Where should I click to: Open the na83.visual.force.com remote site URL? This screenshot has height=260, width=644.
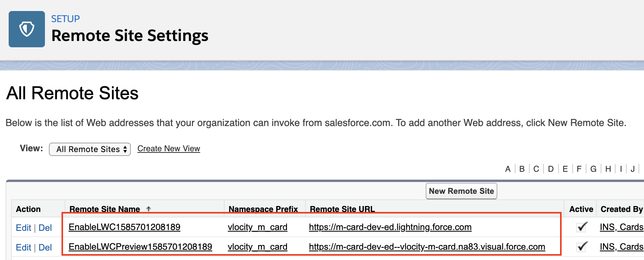click(x=427, y=247)
